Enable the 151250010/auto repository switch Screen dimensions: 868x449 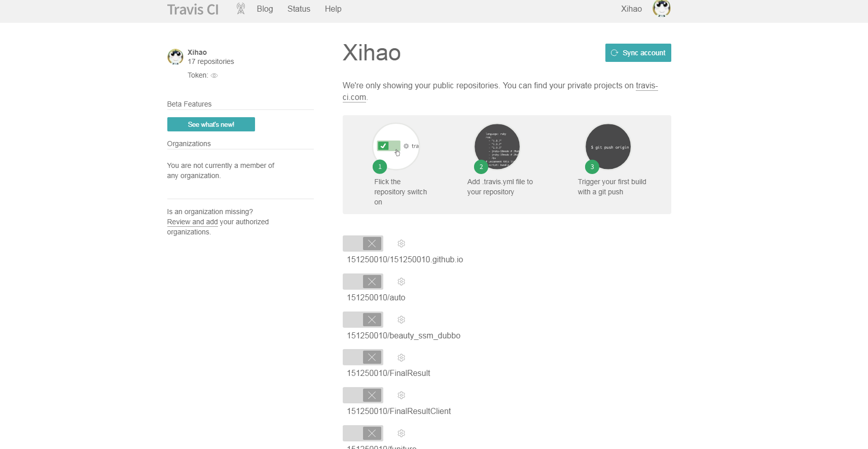[x=363, y=282]
